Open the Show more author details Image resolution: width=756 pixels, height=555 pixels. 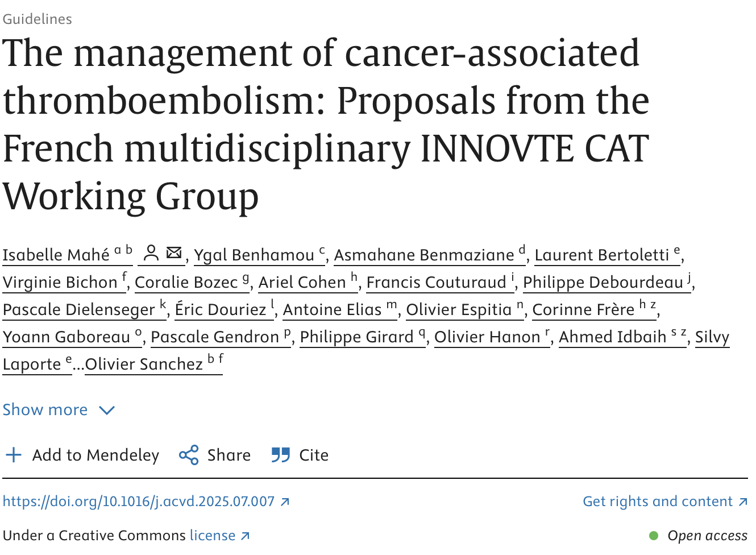click(x=45, y=409)
